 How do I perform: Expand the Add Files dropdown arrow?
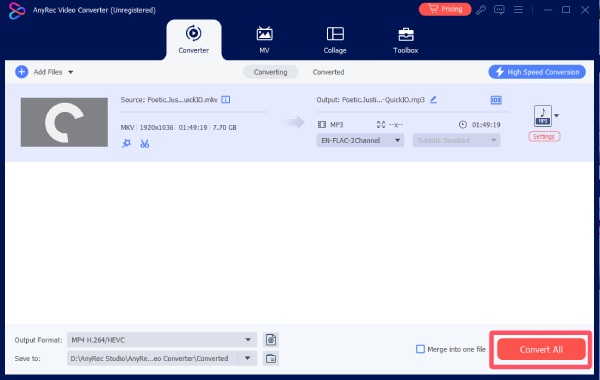click(x=71, y=72)
